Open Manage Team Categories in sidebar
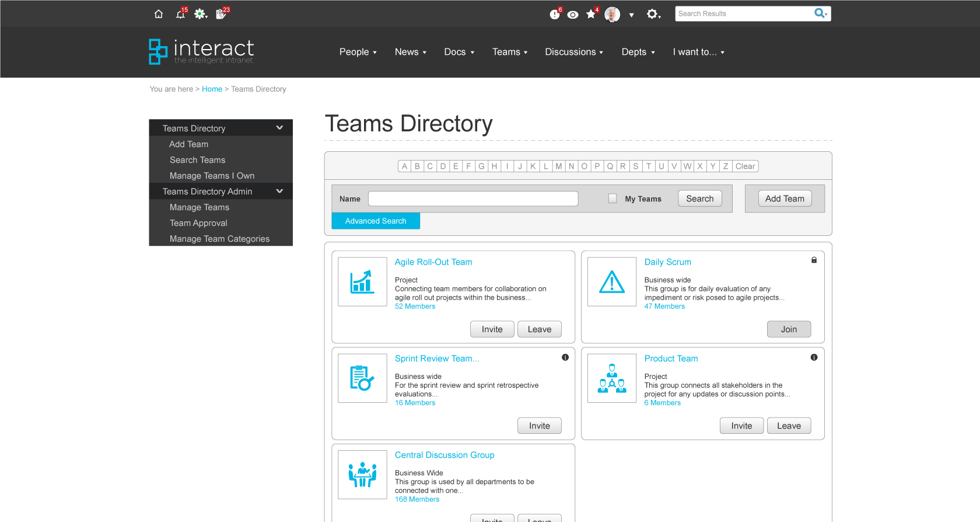This screenshot has width=980, height=522. pyautogui.click(x=219, y=239)
